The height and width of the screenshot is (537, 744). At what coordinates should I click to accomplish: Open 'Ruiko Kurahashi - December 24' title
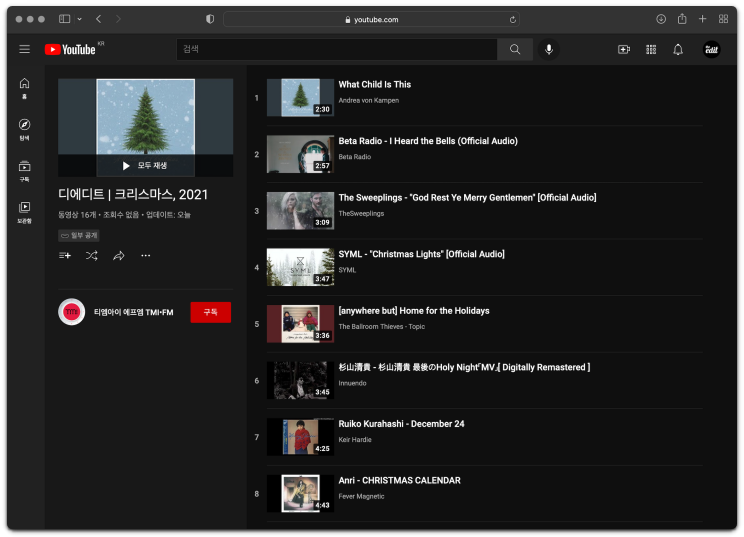coord(401,424)
